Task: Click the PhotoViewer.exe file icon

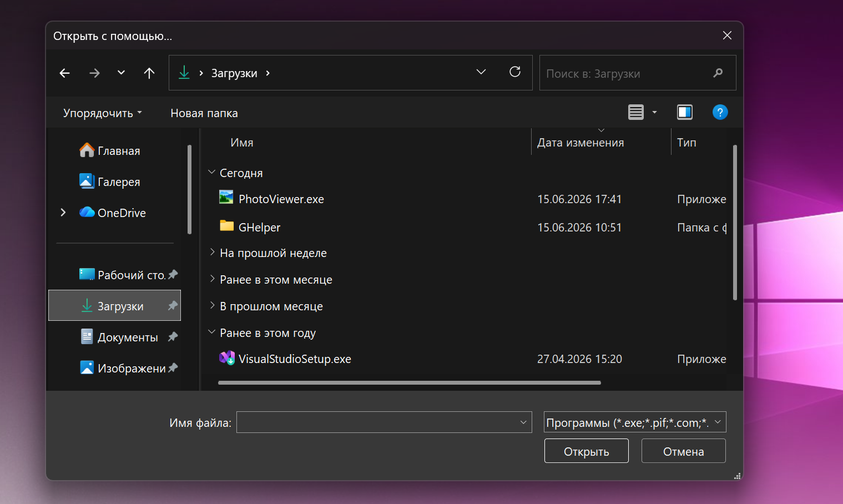Action: (x=226, y=198)
